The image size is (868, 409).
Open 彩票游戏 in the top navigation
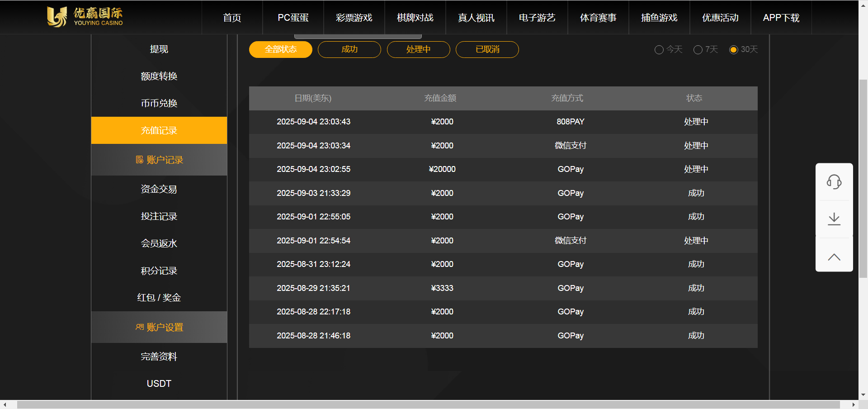[x=354, y=18]
